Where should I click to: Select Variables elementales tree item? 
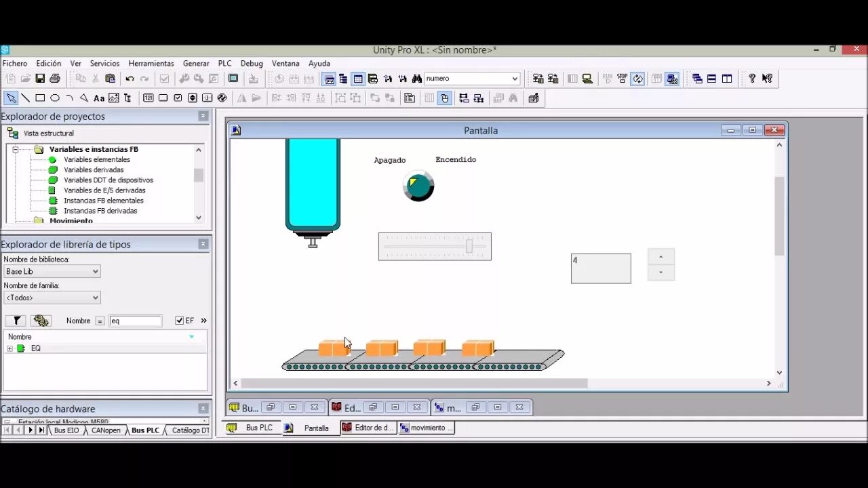pyautogui.click(x=97, y=160)
